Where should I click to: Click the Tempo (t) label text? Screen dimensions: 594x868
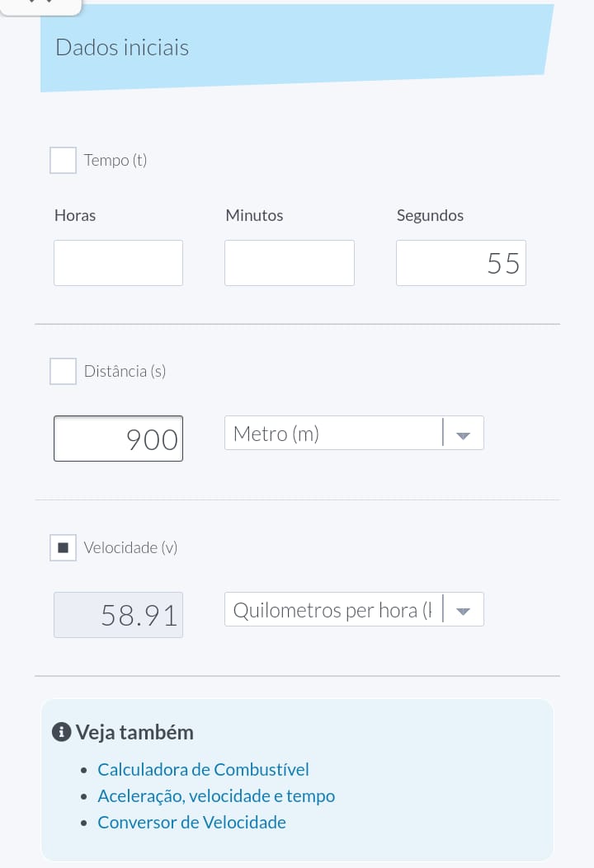coord(115,160)
